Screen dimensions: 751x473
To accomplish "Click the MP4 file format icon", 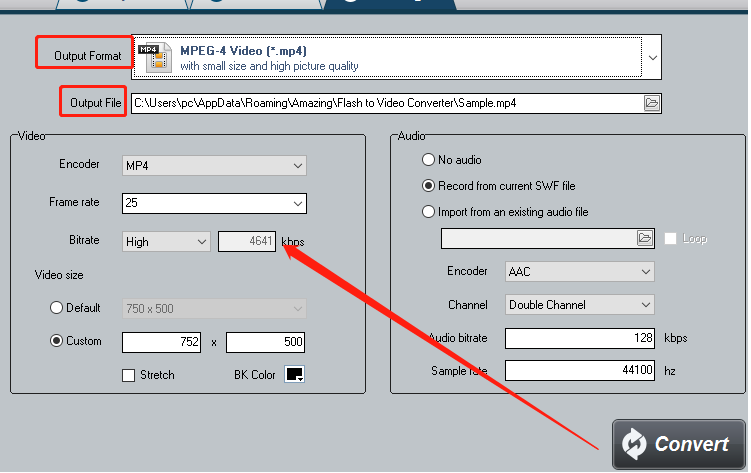I will (x=155, y=57).
